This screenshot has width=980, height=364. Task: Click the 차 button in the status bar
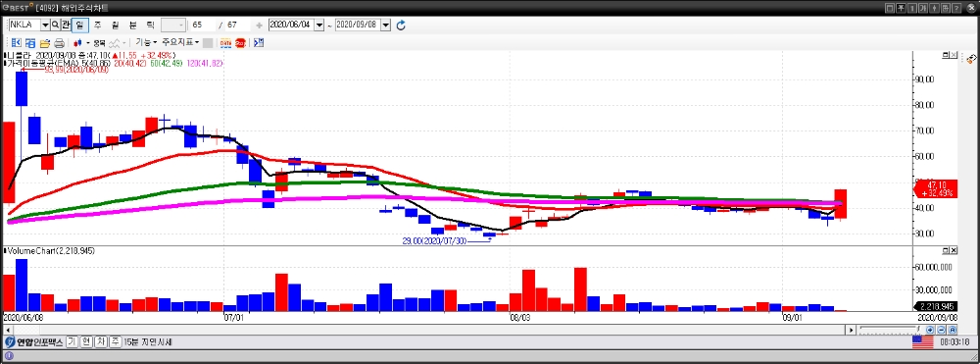pyautogui.click(x=100, y=342)
